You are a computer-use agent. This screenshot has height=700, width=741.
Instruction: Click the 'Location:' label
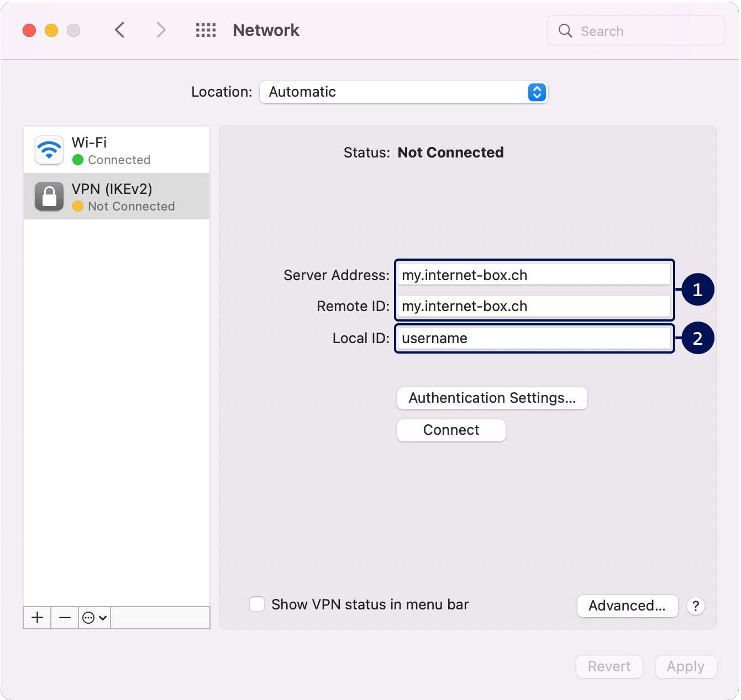click(222, 92)
